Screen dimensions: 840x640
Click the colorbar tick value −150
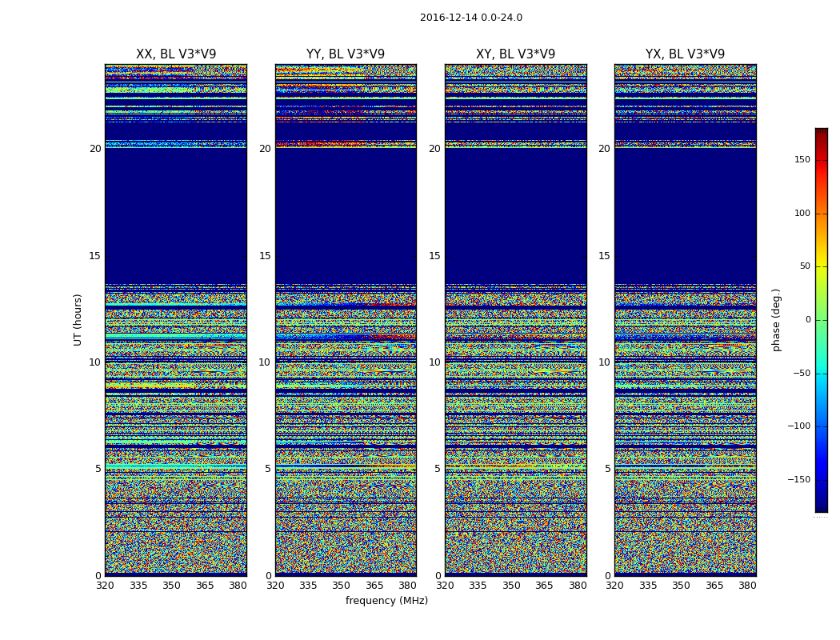click(x=799, y=479)
